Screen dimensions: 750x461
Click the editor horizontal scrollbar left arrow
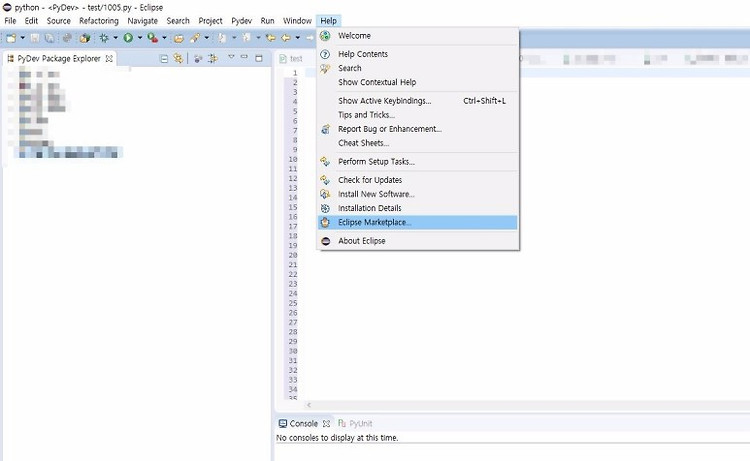tap(309, 405)
